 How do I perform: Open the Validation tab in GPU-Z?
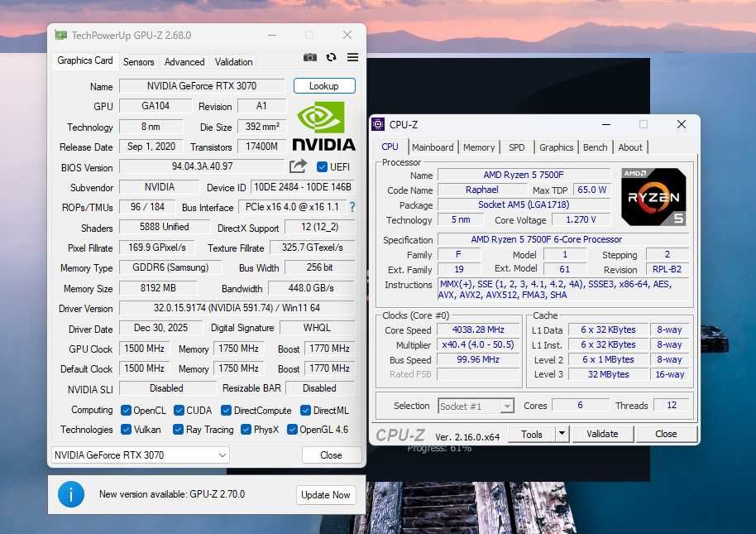coord(233,62)
